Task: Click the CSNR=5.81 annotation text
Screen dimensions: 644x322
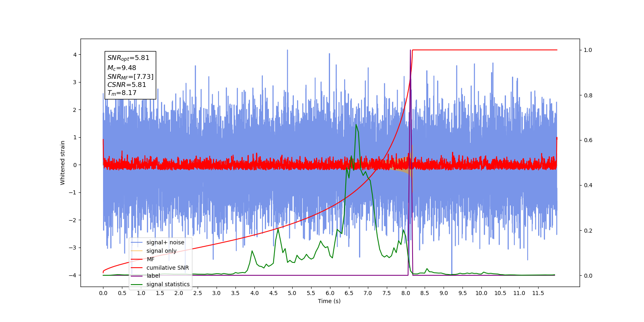Action: [x=127, y=85]
